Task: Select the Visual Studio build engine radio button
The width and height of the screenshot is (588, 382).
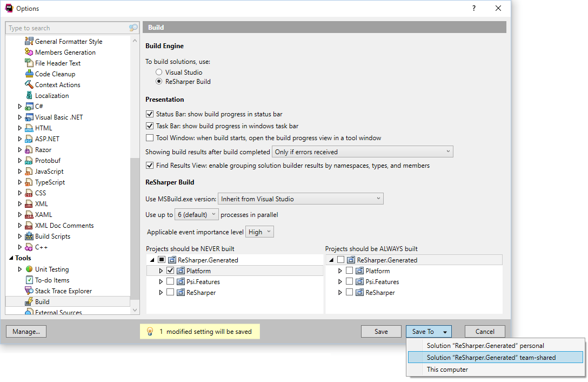Action: [159, 72]
